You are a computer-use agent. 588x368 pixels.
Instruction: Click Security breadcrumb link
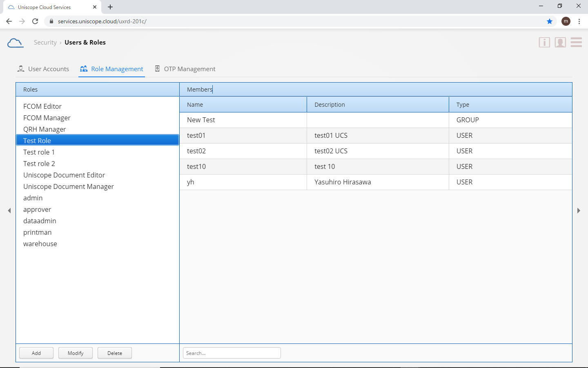[x=45, y=43]
